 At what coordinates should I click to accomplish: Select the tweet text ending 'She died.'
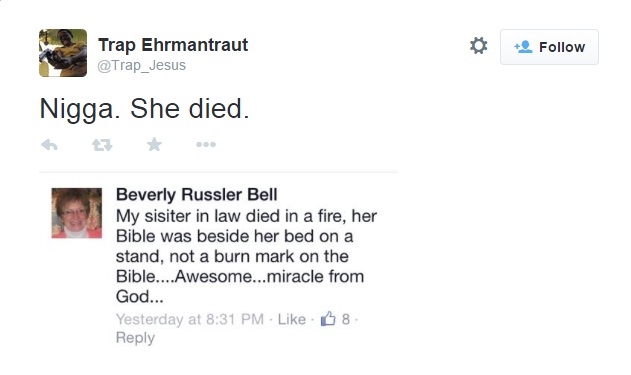coord(144,109)
